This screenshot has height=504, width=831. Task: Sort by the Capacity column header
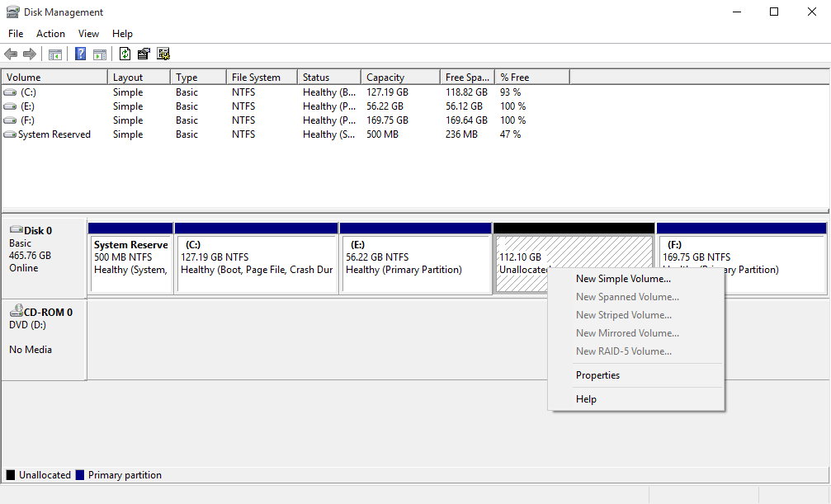401,78
